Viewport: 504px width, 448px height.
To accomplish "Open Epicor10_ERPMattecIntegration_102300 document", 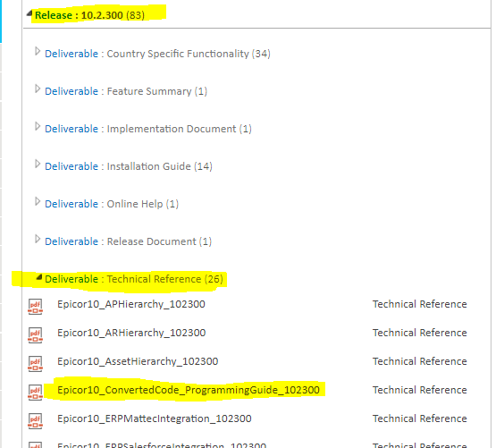I will click(155, 418).
